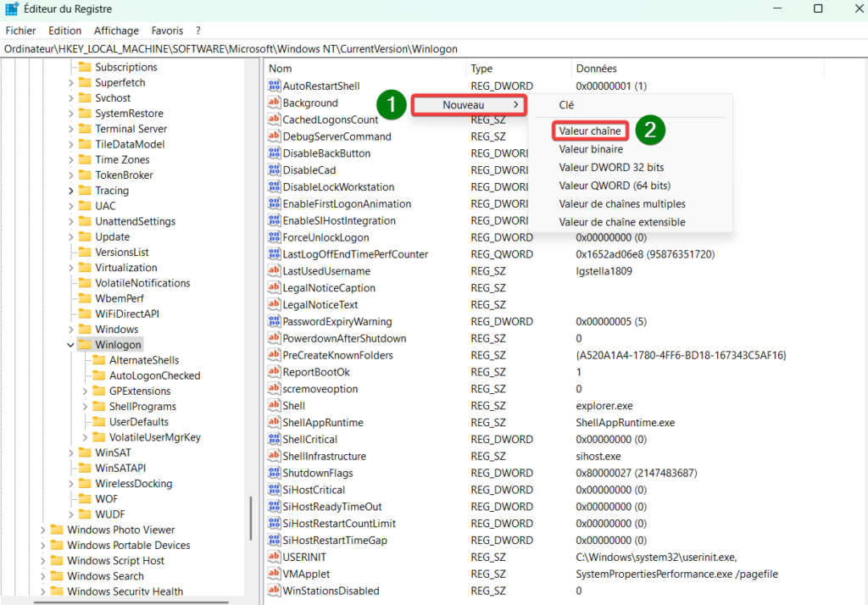Sort by the Type column header
The width and height of the screenshot is (868, 605).
coord(518,68)
